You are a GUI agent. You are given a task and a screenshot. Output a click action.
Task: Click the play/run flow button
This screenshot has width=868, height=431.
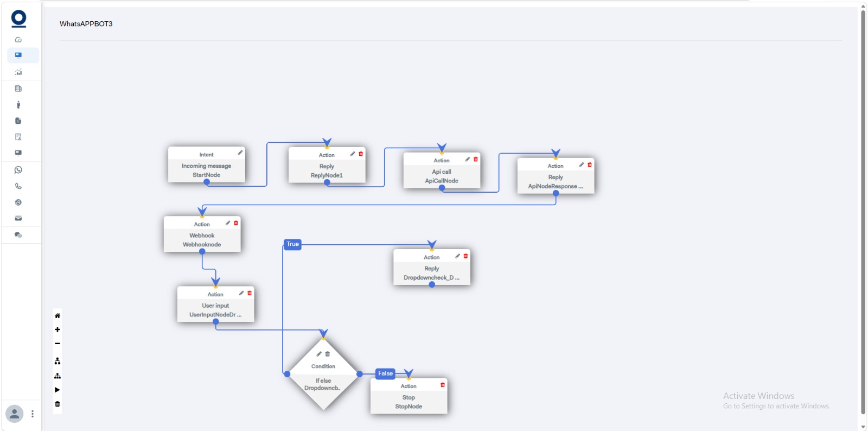(58, 390)
